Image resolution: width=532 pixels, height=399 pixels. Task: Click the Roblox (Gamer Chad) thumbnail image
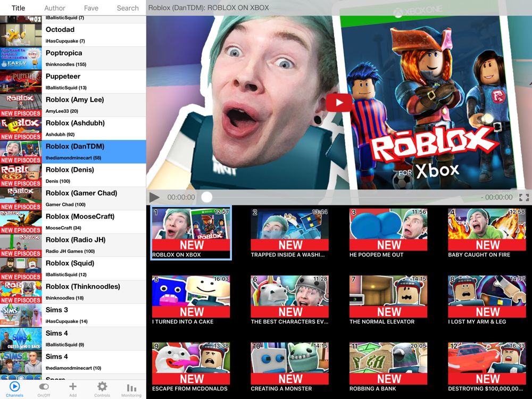tap(21, 198)
